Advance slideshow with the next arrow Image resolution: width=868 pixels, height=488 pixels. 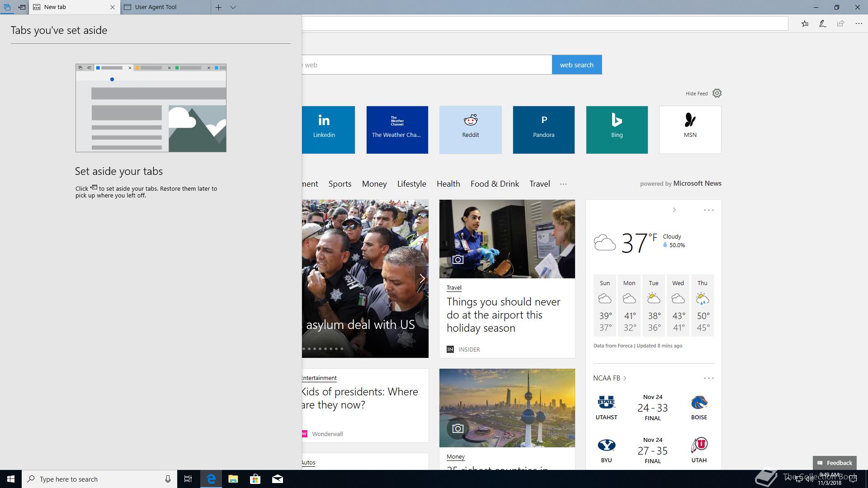click(x=421, y=279)
